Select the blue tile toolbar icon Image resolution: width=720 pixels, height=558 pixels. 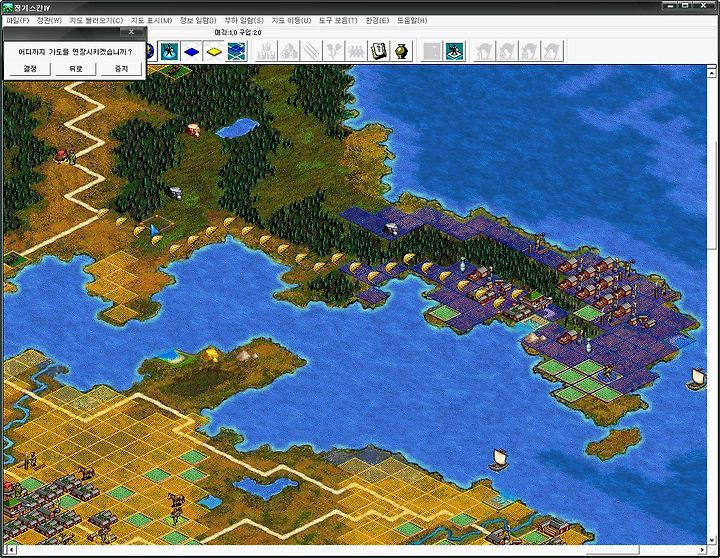point(191,51)
